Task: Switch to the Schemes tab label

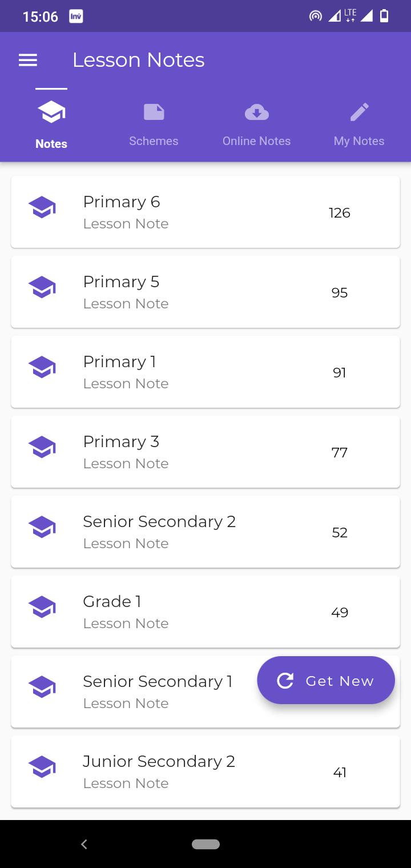Action: [154, 141]
